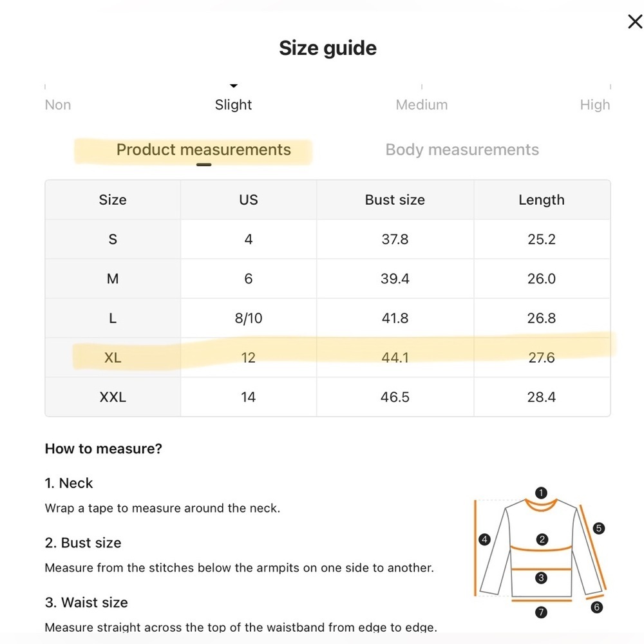Set stretch level to Medium
The image size is (644, 644).
point(422,105)
